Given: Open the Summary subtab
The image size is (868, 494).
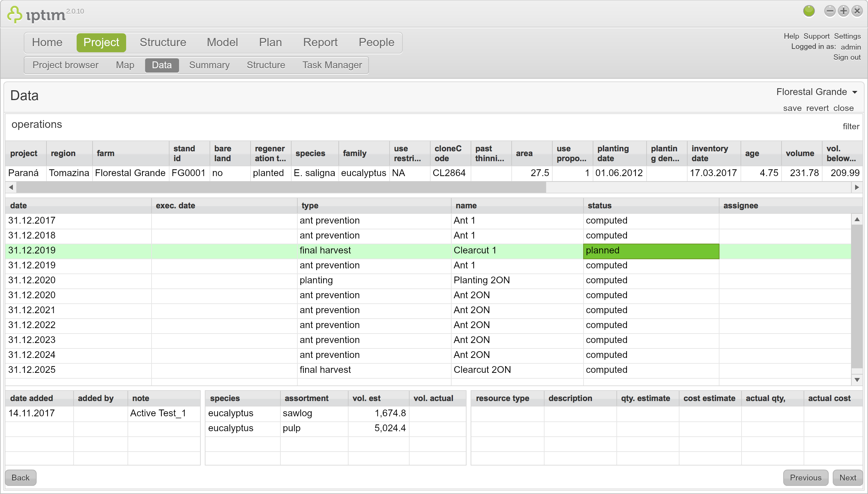Looking at the screenshot, I should [x=209, y=65].
